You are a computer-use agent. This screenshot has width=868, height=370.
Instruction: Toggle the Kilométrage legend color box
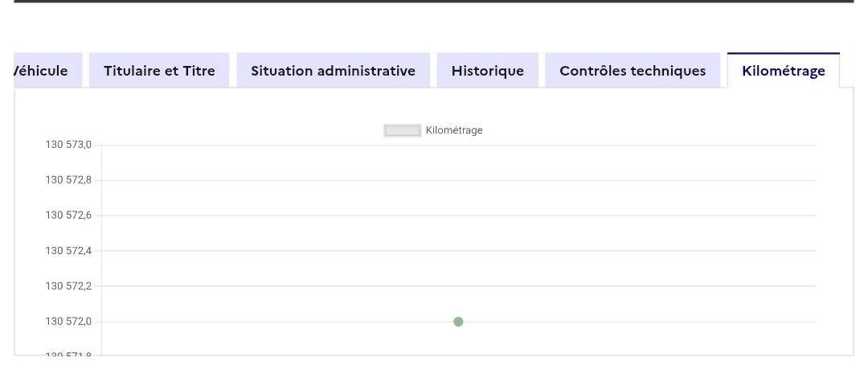(403, 130)
